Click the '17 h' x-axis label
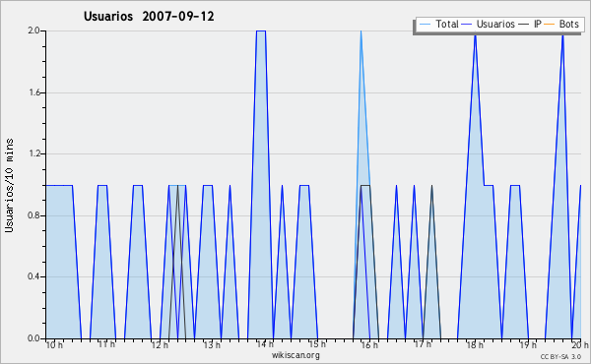The width and height of the screenshot is (591, 364). 423,344
